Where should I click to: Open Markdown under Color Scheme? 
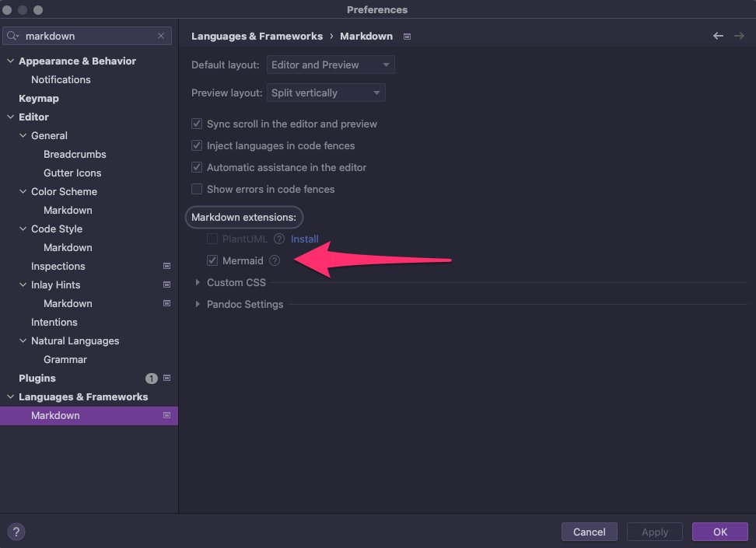tap(68, 210)
